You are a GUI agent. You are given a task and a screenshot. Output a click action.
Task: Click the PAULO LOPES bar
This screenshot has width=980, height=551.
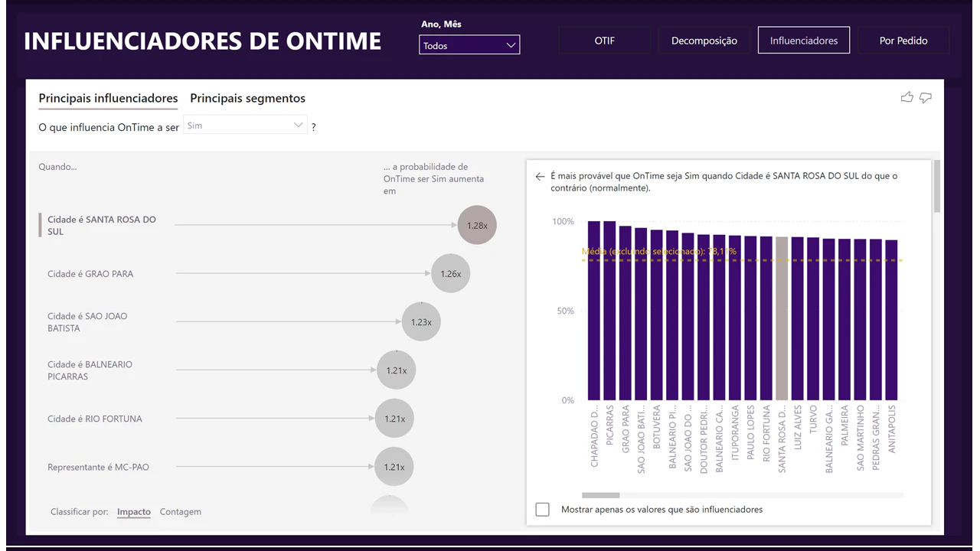[x=750, y=318]
